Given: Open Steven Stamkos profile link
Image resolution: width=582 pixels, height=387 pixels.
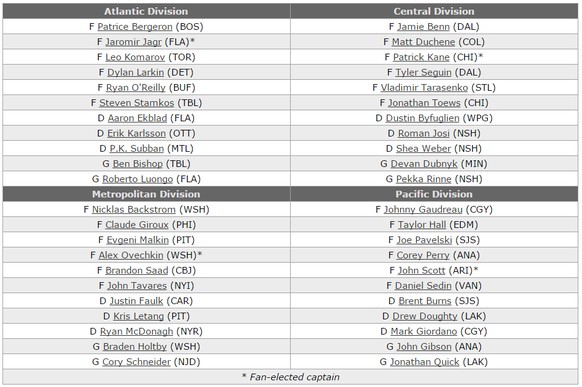Looking at the screenshot, I should [x=136, y=103].
